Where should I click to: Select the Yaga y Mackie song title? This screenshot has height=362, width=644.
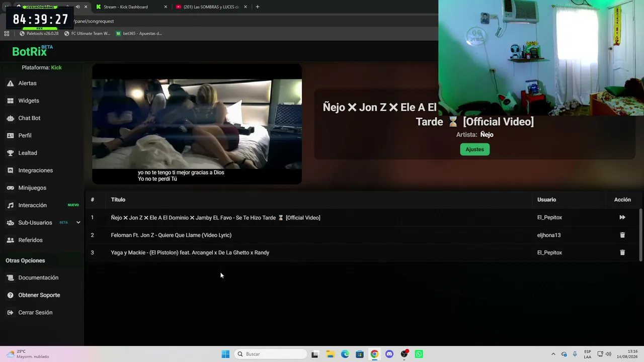pyautogui.click(x=190, y=252)
